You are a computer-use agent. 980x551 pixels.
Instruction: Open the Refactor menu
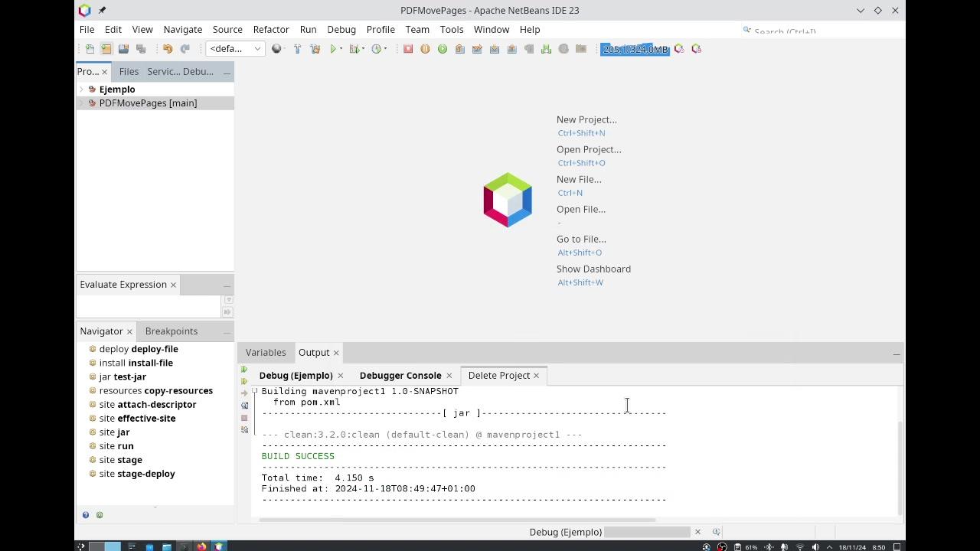[x=271, y=29]
